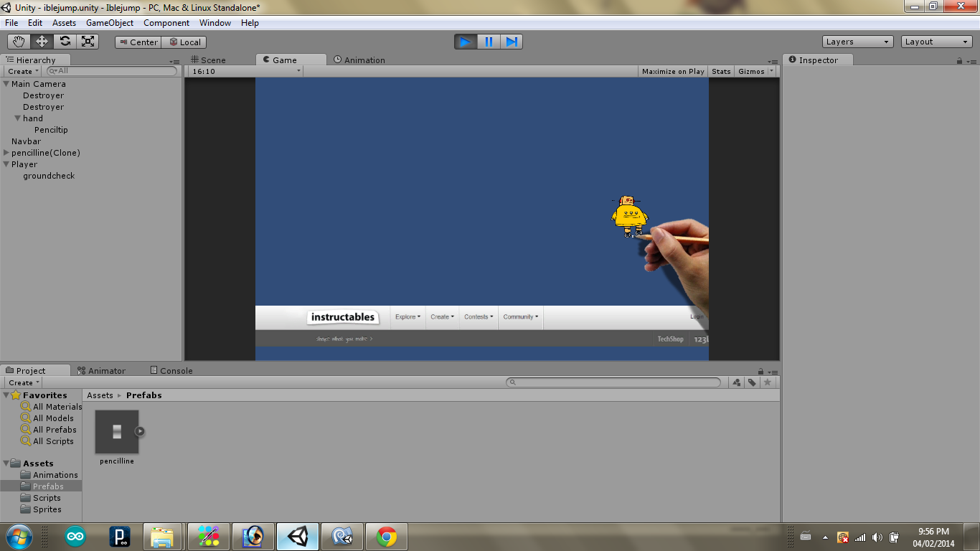Switch to the Console tab
Image resolution: width=980 pixels, height=551 pixels.
pyautogui.click(x=171, y=370)
